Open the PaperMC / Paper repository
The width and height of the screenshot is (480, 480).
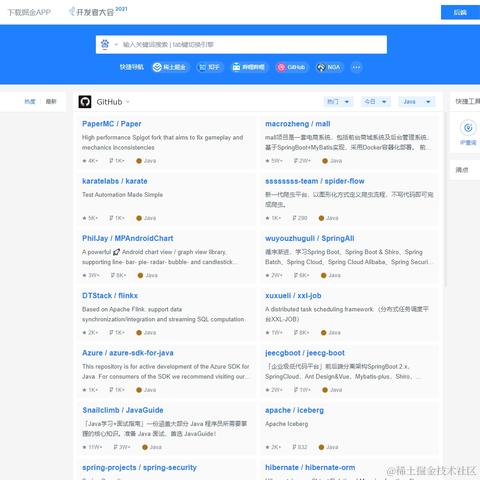point(112,124)
